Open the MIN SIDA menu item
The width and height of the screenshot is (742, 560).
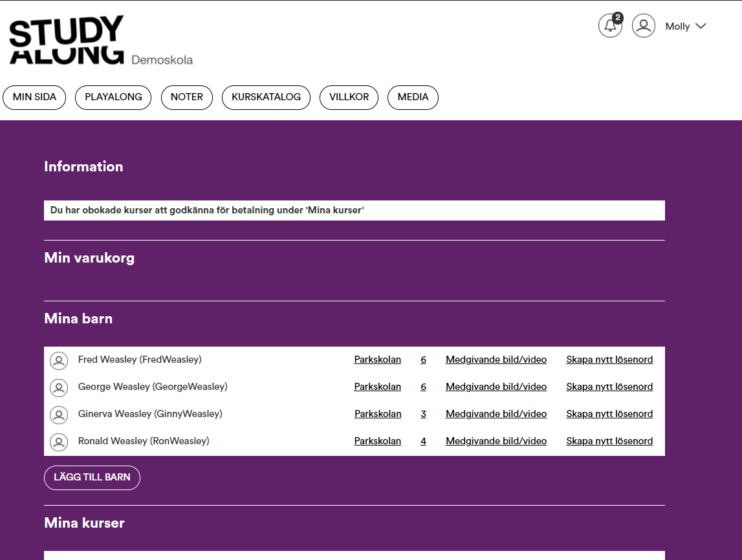point(34,98)
